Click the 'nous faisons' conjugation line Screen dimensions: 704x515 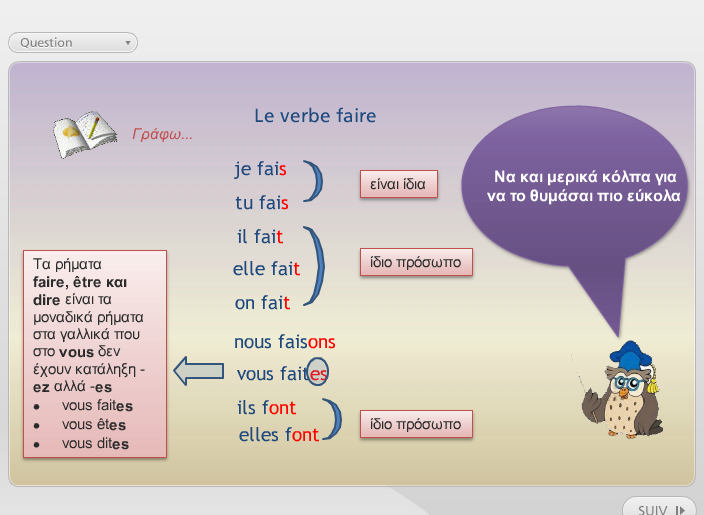(x=284, y=342)
